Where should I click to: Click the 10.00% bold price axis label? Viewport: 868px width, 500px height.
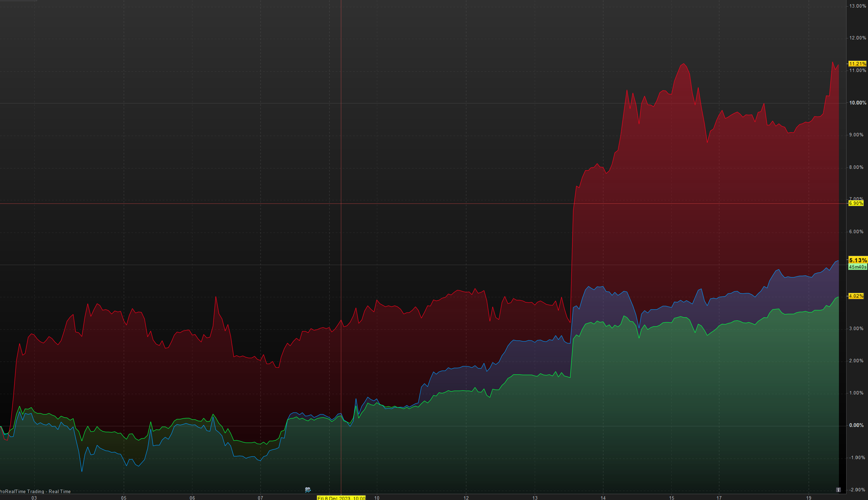pos(858,103)
